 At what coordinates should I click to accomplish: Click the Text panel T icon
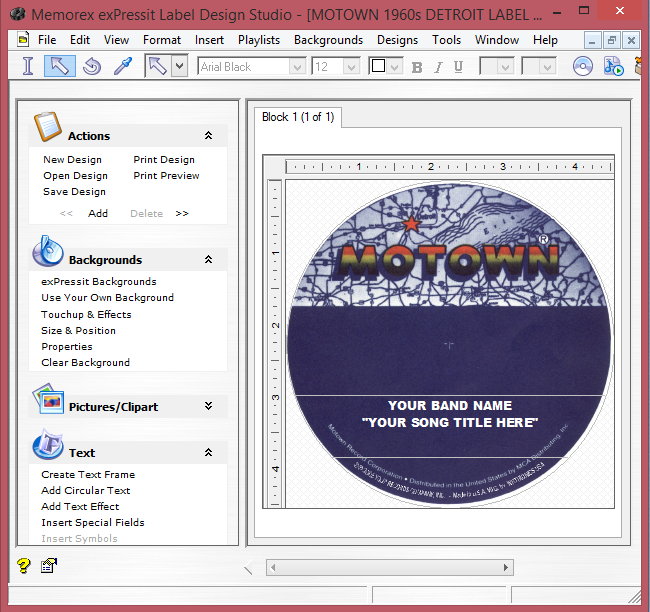coord(48,446)
